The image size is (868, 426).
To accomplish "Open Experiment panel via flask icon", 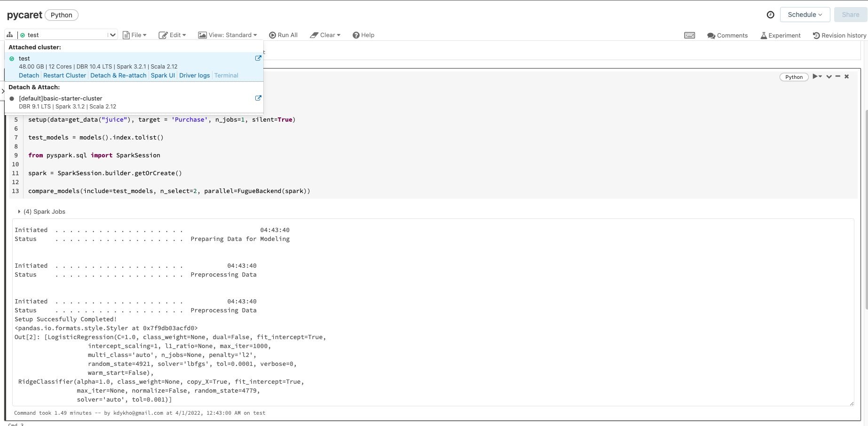I will 781,35.
